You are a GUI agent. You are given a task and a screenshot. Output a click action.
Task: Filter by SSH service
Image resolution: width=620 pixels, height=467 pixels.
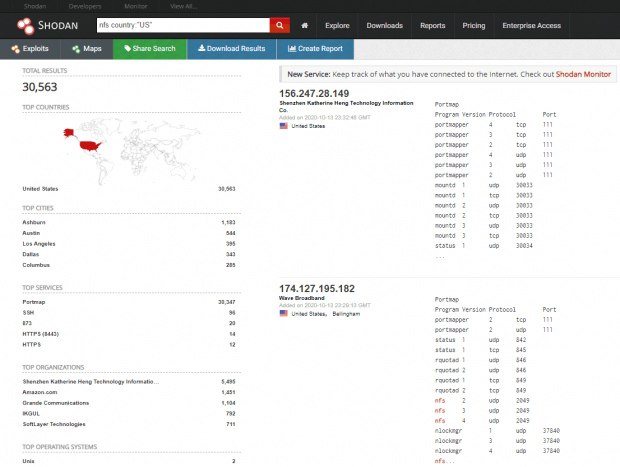point(28,313)
